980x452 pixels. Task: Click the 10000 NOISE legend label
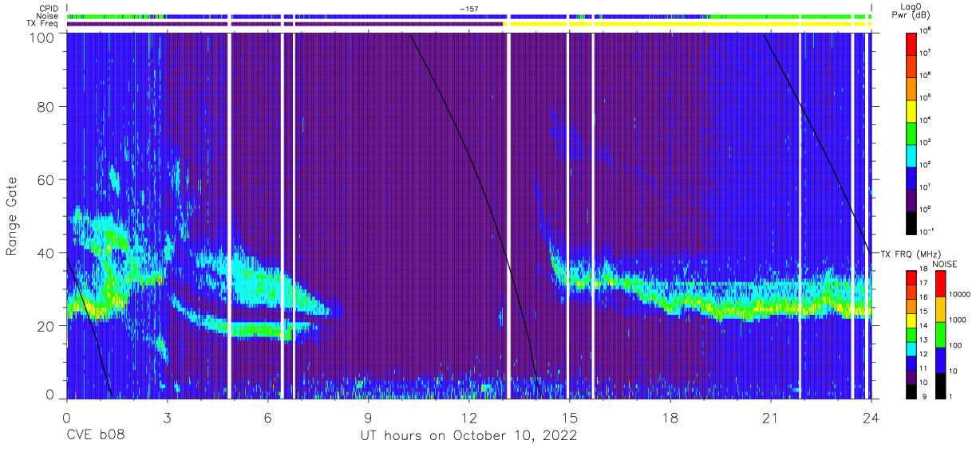959,295
